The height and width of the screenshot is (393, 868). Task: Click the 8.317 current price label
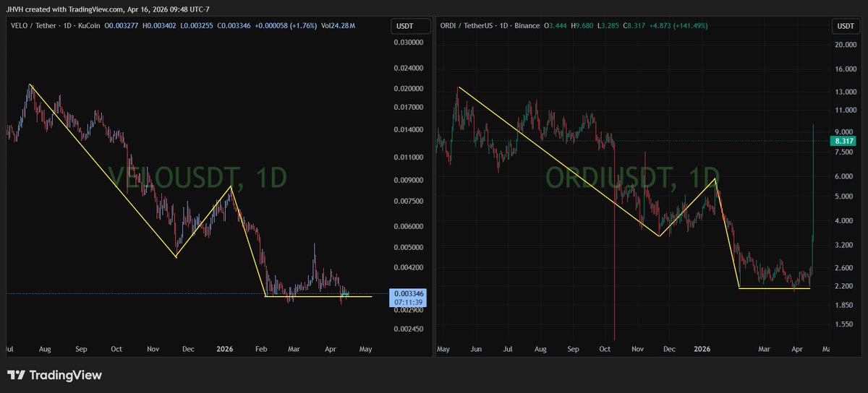[845, 142]
